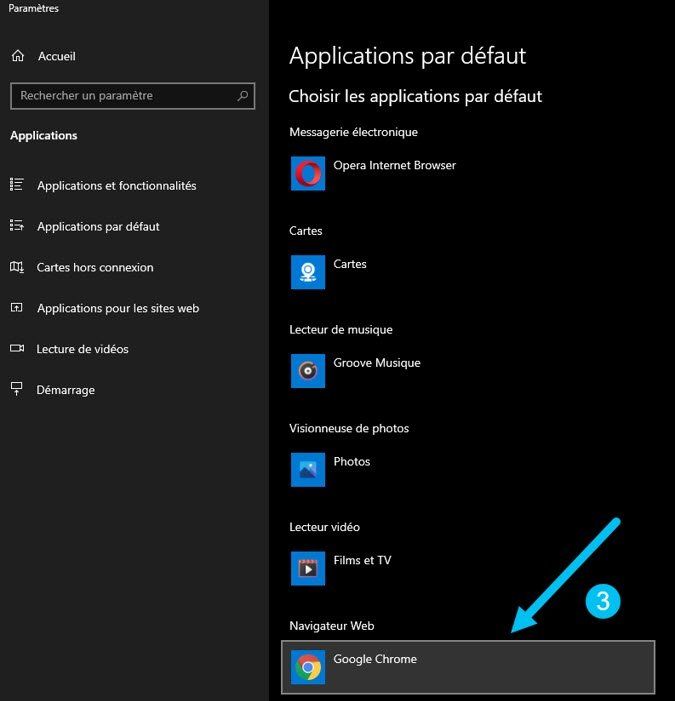
Task: Click the Applications par défaut sidebar icon
Action: [x=17, y=225]
